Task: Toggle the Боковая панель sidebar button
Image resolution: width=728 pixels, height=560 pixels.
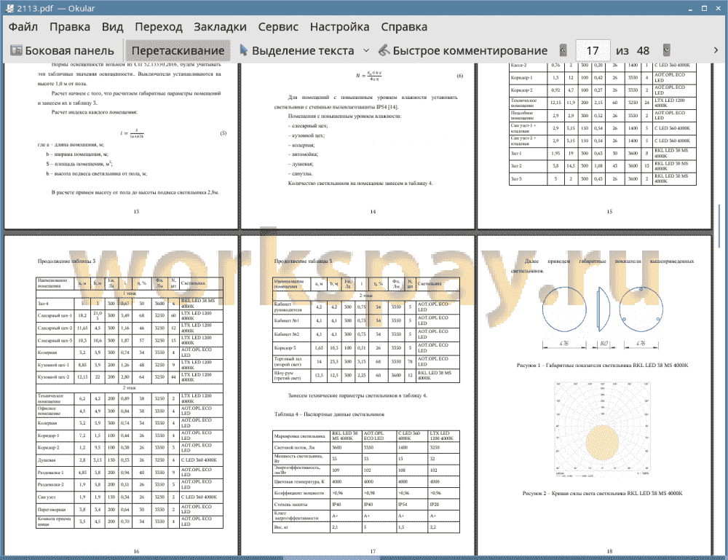Action: click(62, 50)
